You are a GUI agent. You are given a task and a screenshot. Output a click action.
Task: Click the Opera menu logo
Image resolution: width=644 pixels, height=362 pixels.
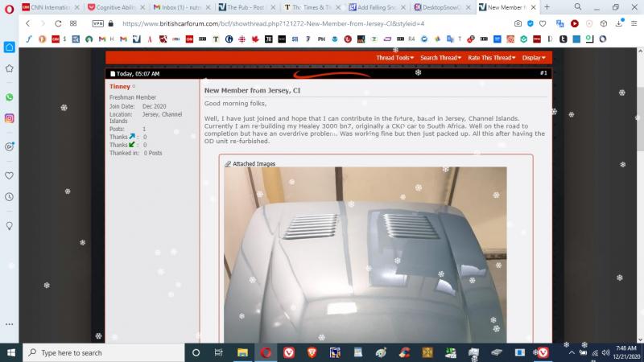click(x=9, y=6)
